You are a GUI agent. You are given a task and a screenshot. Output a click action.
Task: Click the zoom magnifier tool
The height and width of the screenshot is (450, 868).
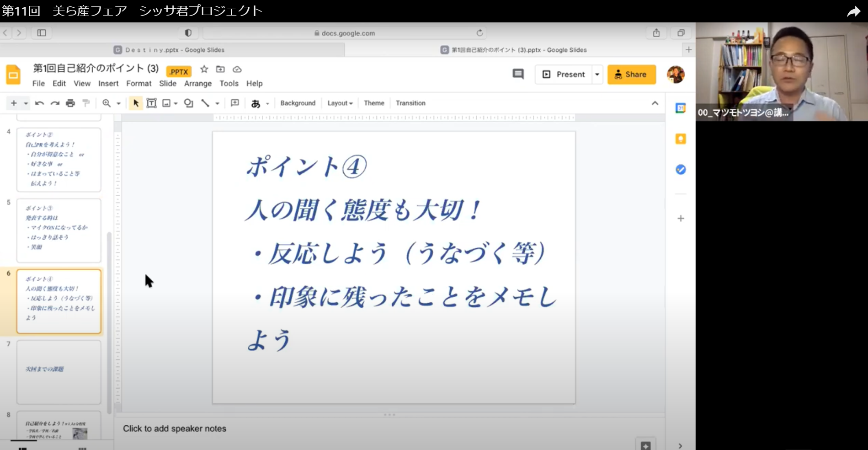pyautogui.click(x=107, y=103)
